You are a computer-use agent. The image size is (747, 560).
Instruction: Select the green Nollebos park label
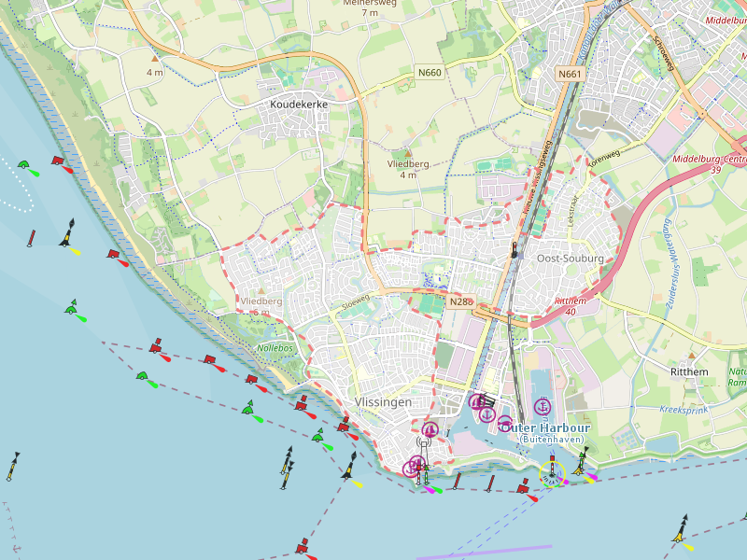(275, 348)
